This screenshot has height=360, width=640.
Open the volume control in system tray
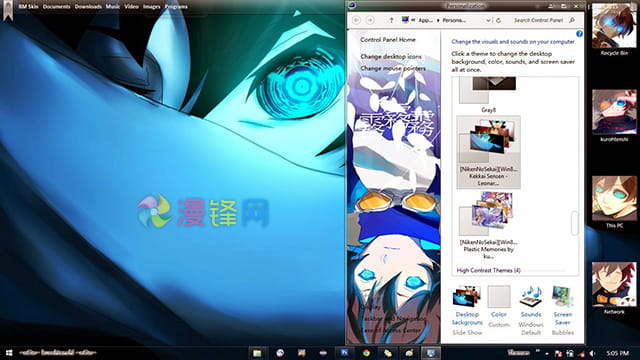[592, 353]
